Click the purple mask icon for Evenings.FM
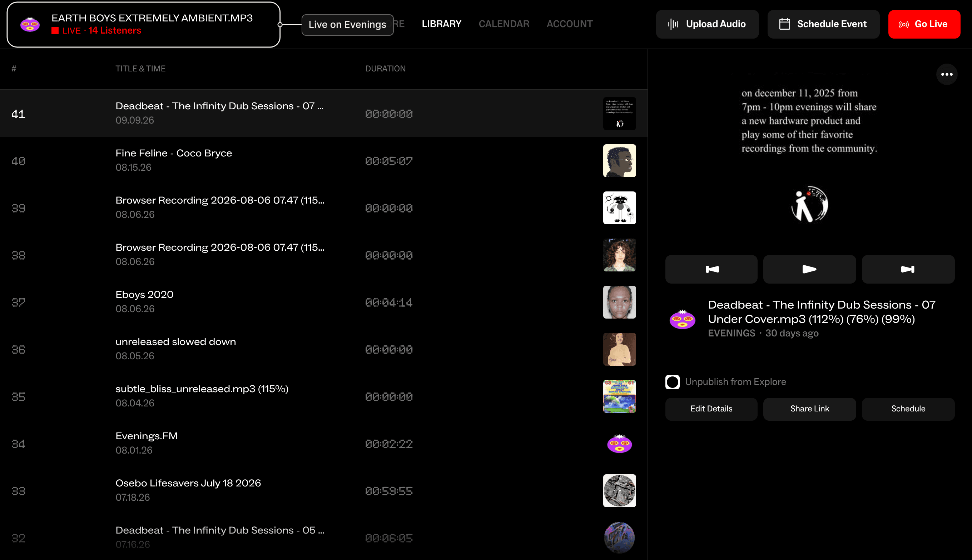The width and height of the screenshot is (972, 560). pyautogui.click(x=619, y=444)
